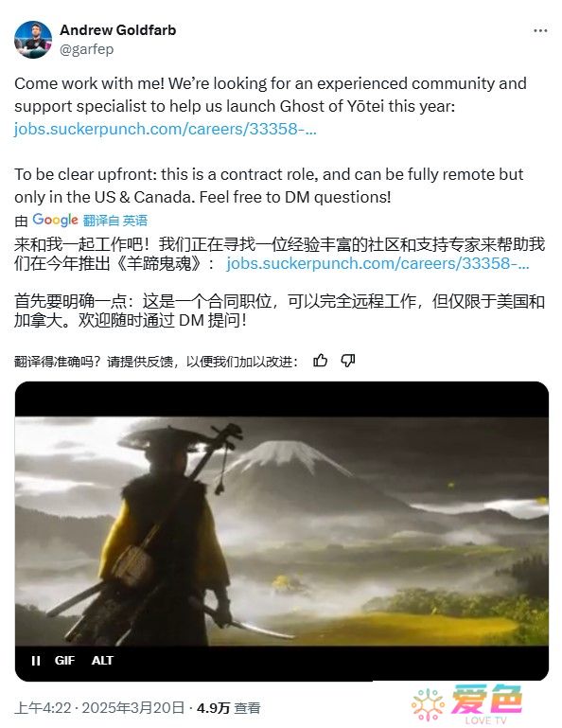This screenshot has height=728, width=562.
Task: Click the translated Chinese tweet text
Action: [x=279, y=282]
